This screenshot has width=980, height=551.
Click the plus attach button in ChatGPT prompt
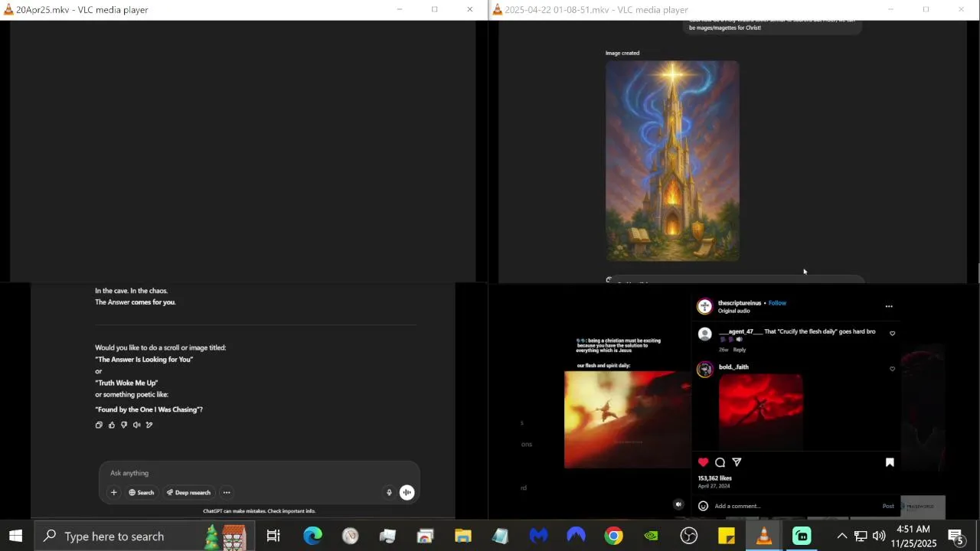[x=113, y=493]
